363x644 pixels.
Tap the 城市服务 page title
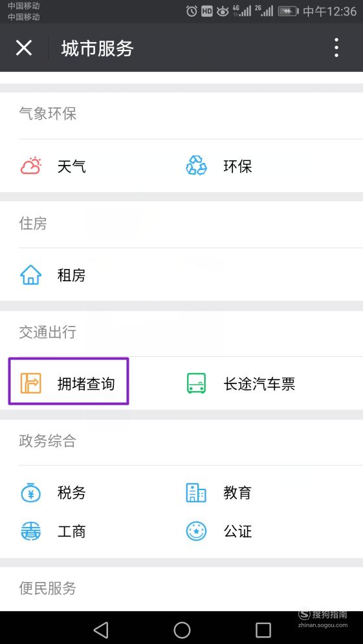98,48
